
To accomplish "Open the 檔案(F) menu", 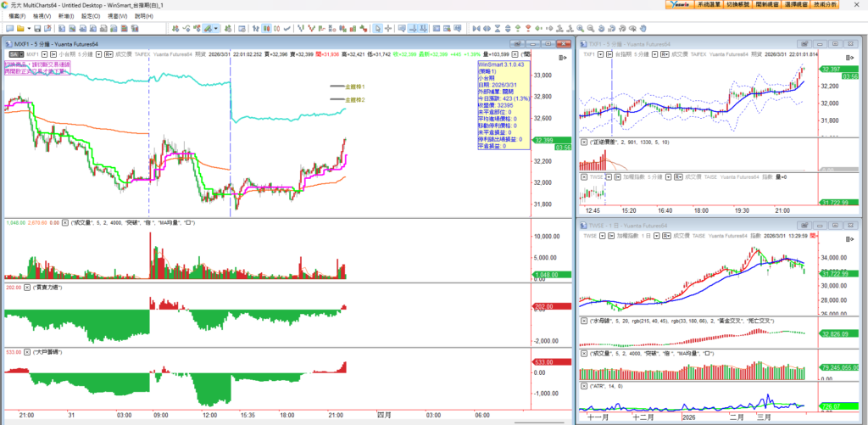I will click(17, 15).
